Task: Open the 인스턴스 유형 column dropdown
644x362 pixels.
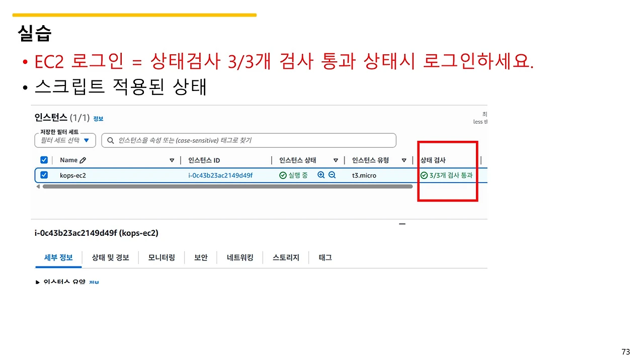Action: tap(405, 160)
